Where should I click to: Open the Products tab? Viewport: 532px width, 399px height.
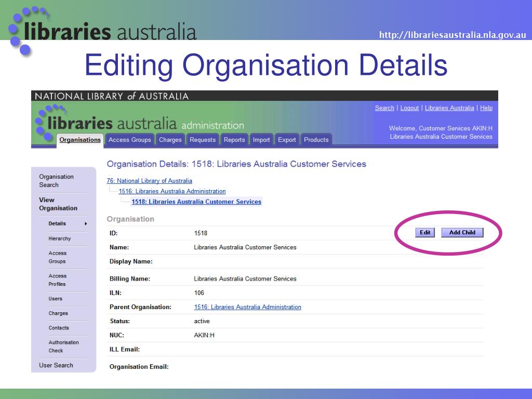316,140
